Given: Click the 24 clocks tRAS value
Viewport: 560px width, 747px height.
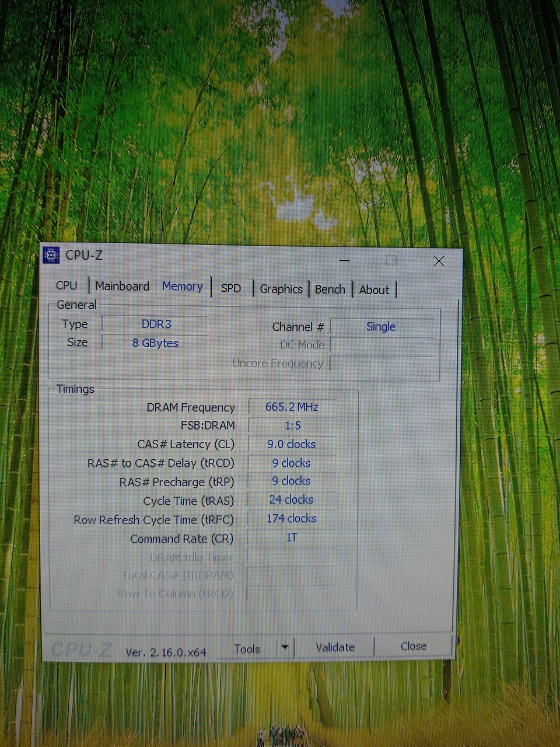Looking at the screenshot, I should coord(292,500).
